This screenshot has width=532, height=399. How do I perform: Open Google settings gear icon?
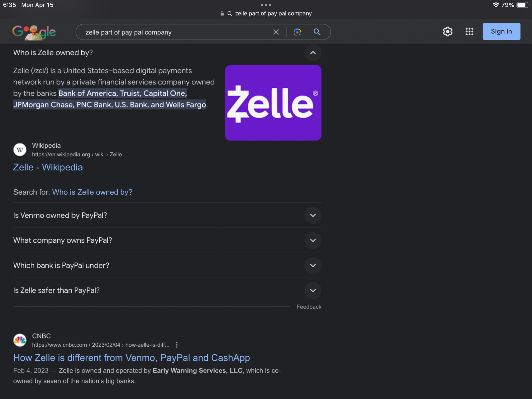coord(448,31)
